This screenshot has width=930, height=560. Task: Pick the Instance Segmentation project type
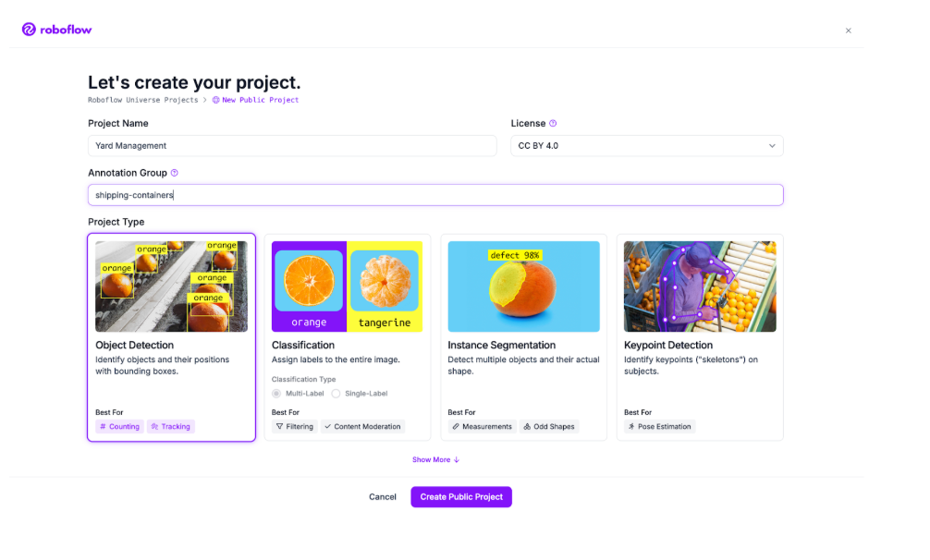pyautogui.click(x=523, y=337)
